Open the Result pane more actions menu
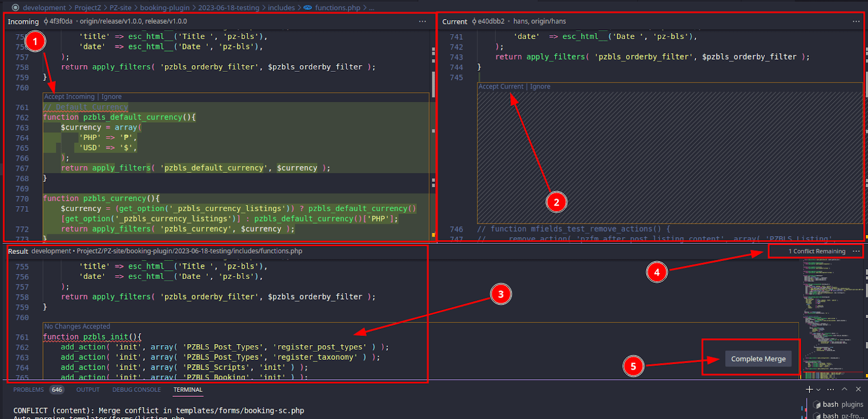868x419 pixels. (856, 251)
